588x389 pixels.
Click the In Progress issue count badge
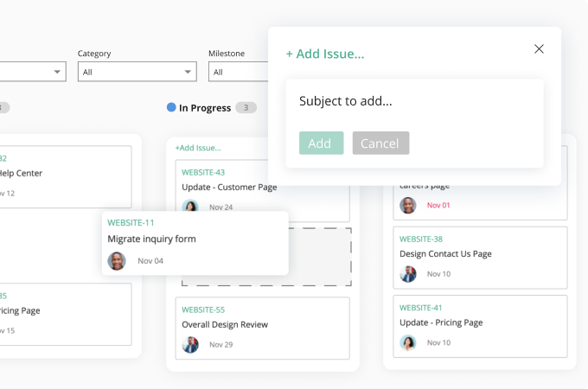click(246, 107)
